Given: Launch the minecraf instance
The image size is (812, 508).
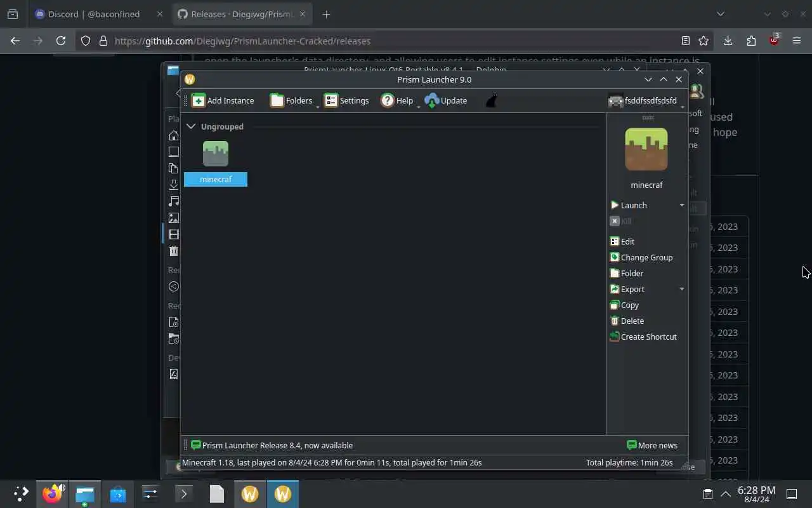Looking at the screenshot, I should point(629,205).
